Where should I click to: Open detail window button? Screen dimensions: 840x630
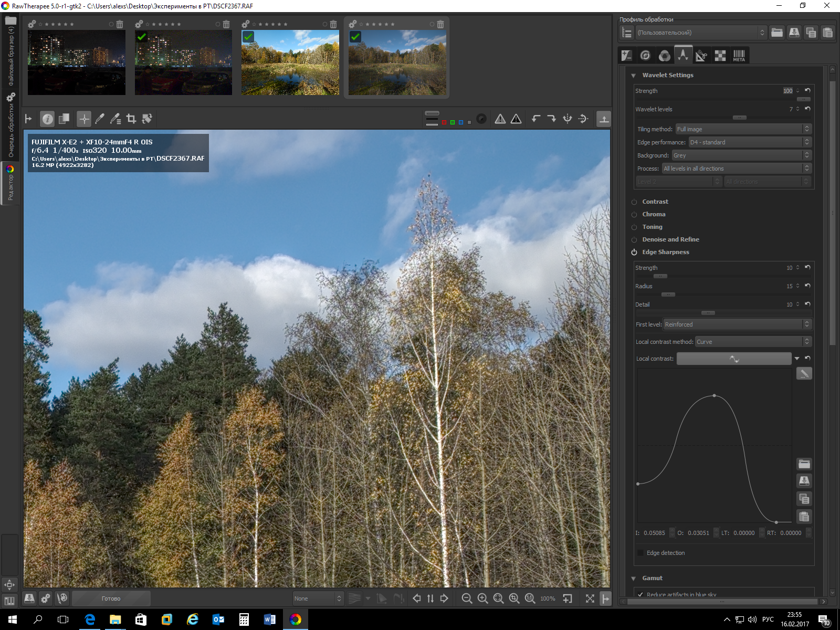568,598
